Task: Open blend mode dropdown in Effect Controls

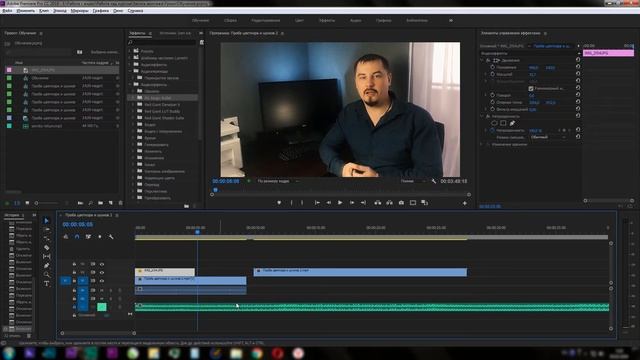Action: click(548, 138)
